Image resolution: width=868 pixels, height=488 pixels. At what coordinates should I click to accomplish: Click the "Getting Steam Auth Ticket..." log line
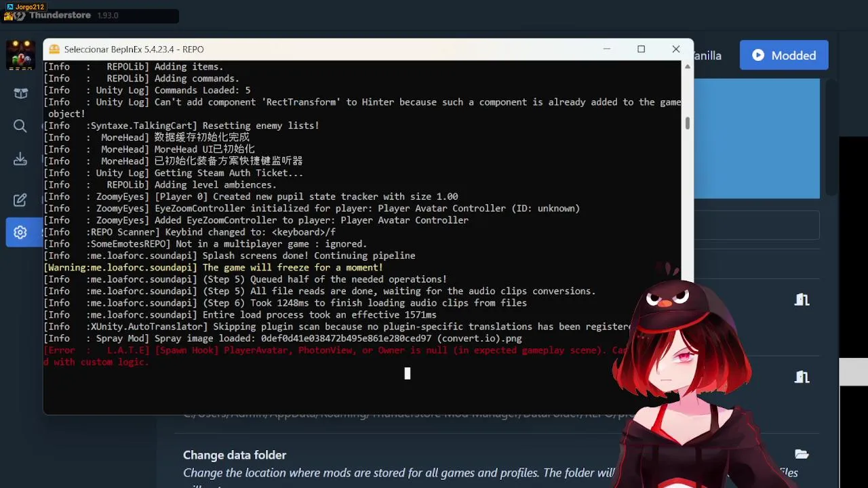coord(173,173)
